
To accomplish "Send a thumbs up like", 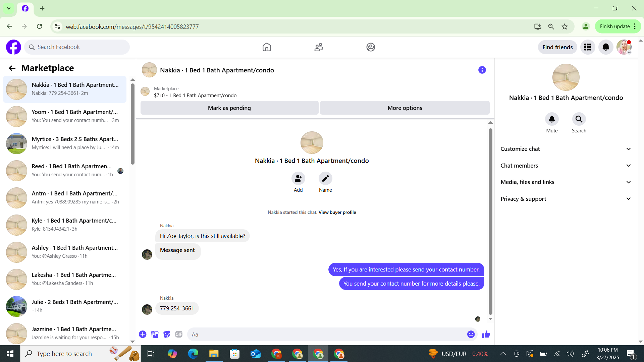I will pos(486,335).
